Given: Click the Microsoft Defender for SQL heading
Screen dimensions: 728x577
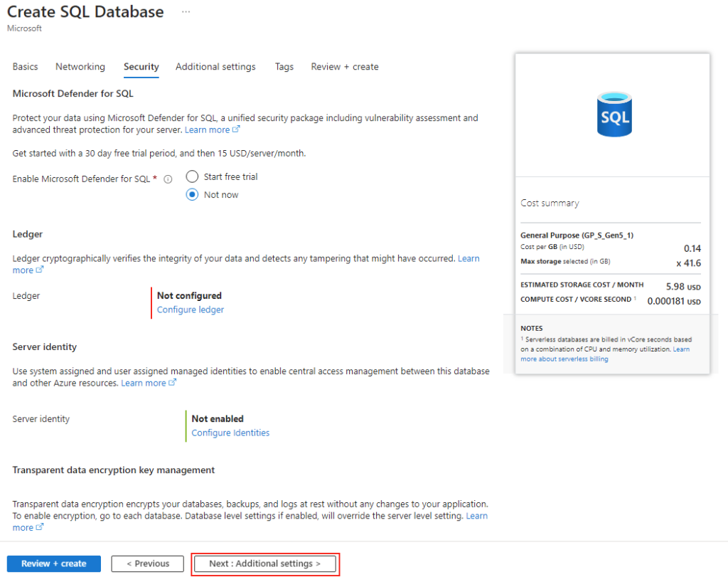Looking at the screenshot, I should [73, 94].
